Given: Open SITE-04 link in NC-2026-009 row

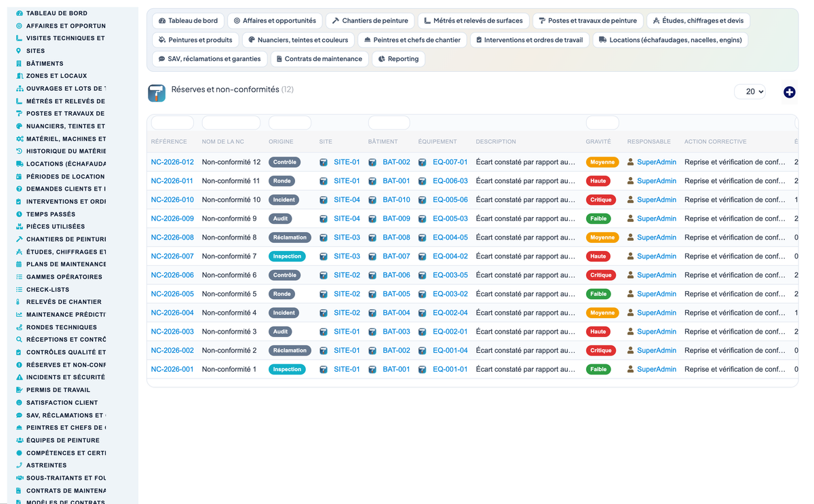Looking at the screenshot, I should [x=347, y=218].
